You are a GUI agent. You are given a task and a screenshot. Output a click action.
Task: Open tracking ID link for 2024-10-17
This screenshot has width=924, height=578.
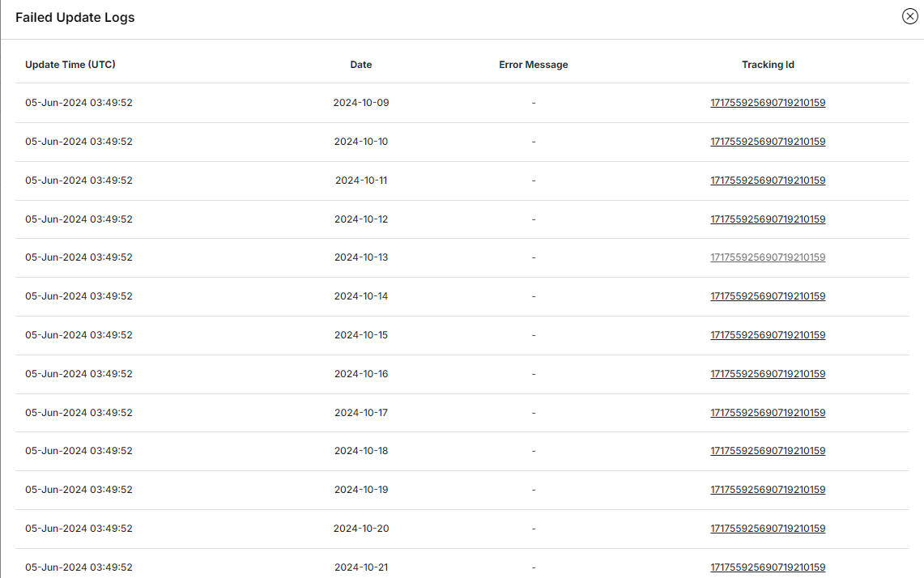768,413
